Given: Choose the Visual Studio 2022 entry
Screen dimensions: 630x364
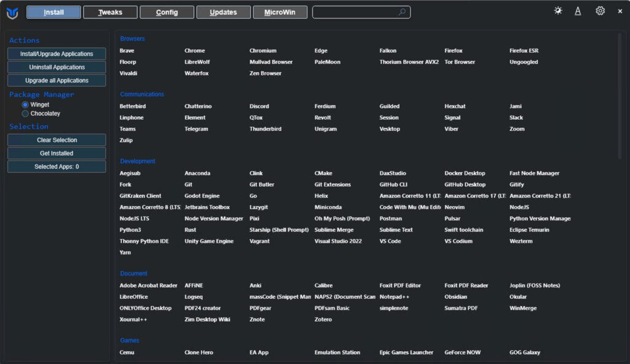Looking at the screenshot, I should (338, 241).
